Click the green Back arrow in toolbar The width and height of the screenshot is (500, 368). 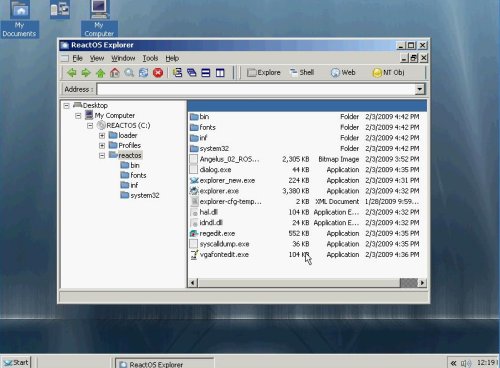pyautogui.click(x=72, y=73)
